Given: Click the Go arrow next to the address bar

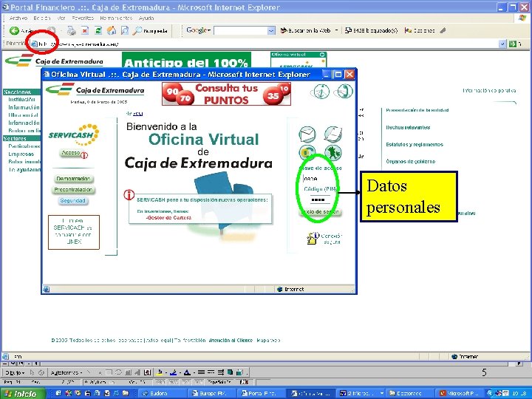Looking at the screenshot, I should tap(513, 44).
